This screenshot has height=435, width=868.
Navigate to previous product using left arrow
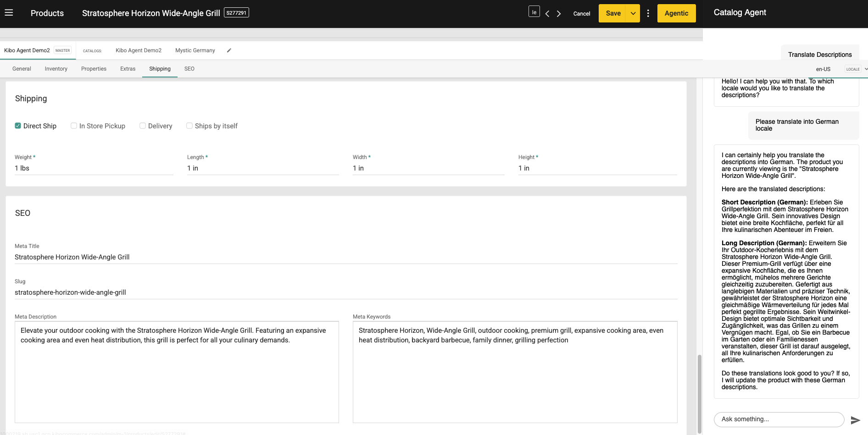click(547, 13)
